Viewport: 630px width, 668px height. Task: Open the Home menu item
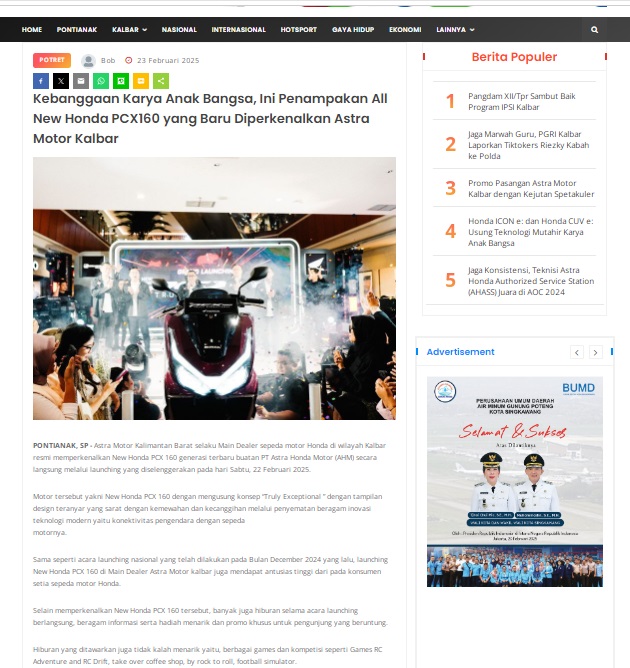click(32, 29)
